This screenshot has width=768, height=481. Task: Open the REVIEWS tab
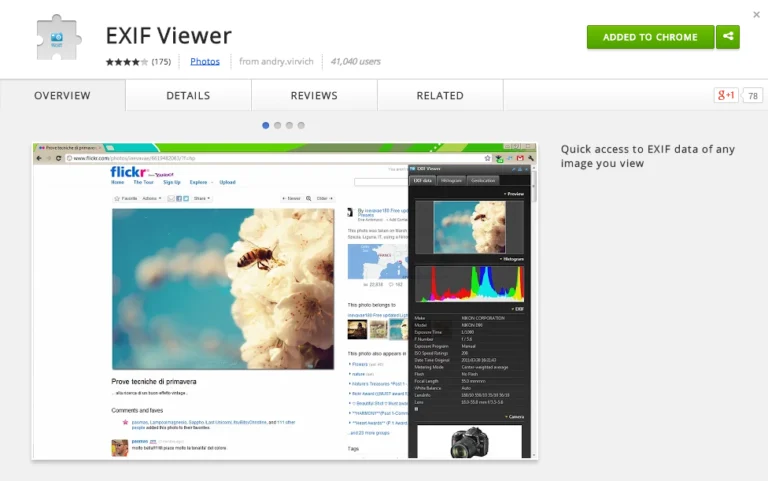click(x=314, y=96)
